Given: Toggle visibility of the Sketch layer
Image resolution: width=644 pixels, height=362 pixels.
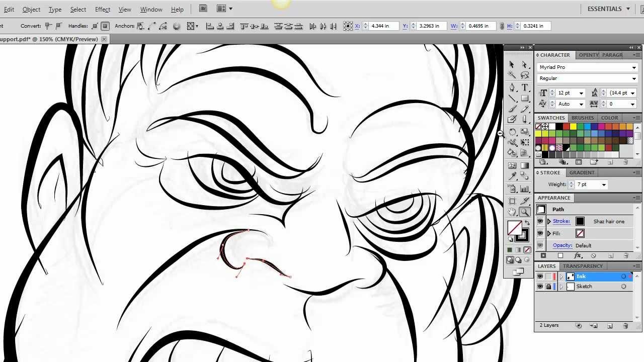Looking at the screenshot, I should 540,287.
